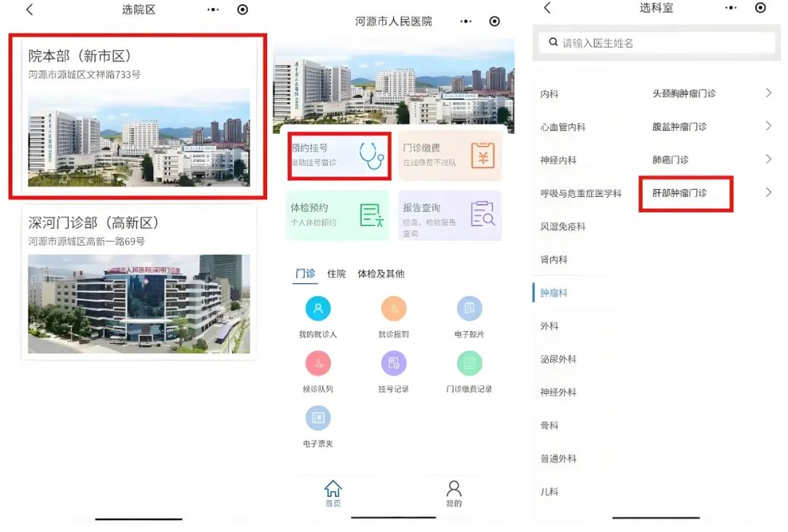Open 门诊缴费记录 payment records icon
The width and height of the screenshot is (788, 532).
tap(469, 363)
